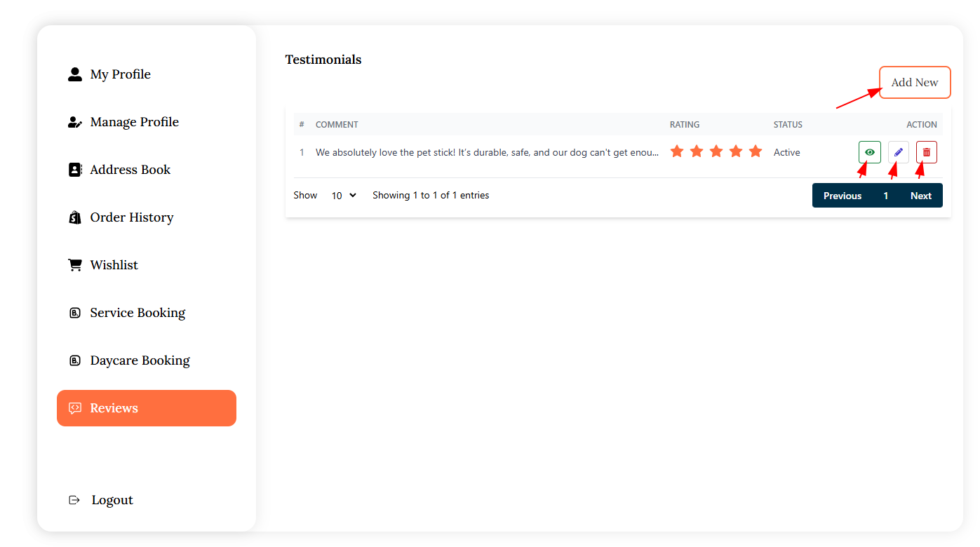
Task: Click the fifth rating star
Action: coord(756,151)
